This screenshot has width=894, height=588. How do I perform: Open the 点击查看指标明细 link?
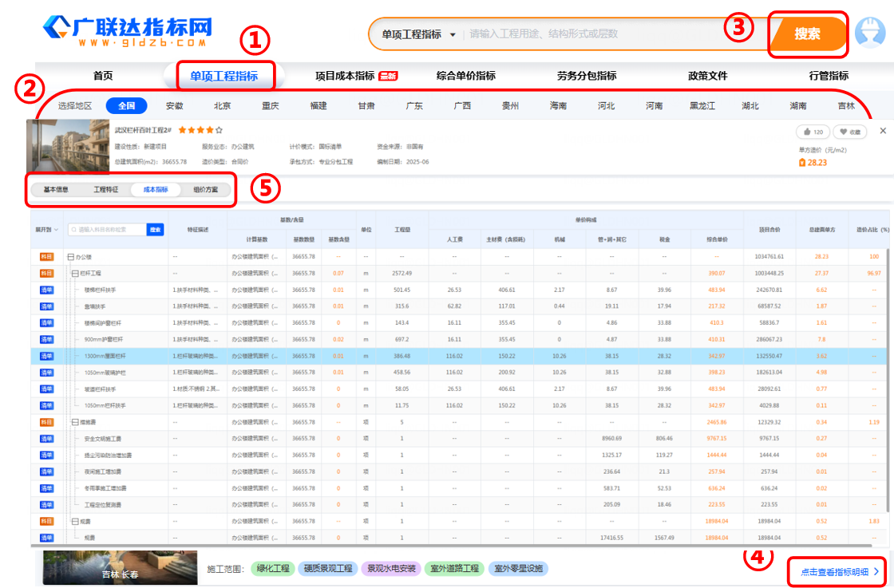[x=840, y=572]
